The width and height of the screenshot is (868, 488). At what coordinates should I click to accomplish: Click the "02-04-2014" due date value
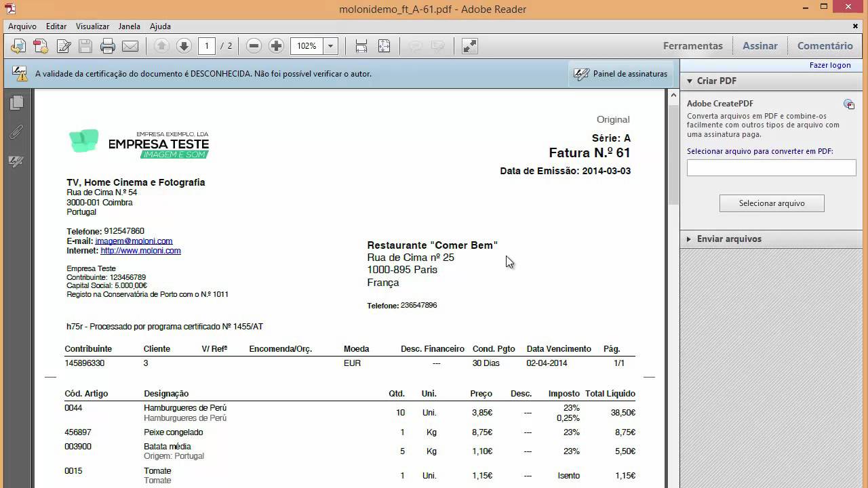(547, 363)
